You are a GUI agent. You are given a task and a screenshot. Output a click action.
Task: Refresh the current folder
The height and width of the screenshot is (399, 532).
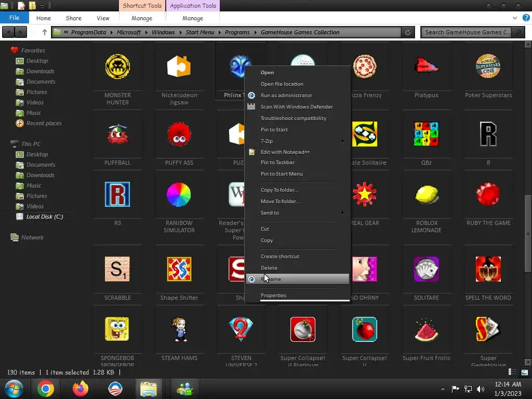pos(408,32)
